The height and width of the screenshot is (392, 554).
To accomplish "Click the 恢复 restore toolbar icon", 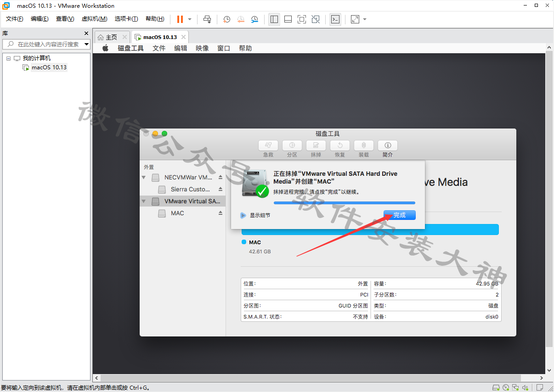I will 340,145.
